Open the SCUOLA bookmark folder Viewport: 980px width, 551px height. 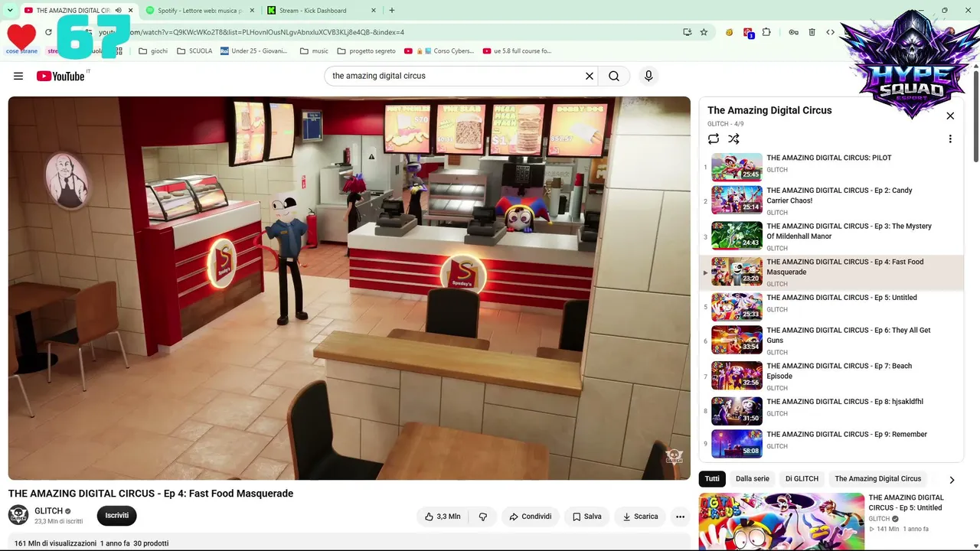pos(194,51)
